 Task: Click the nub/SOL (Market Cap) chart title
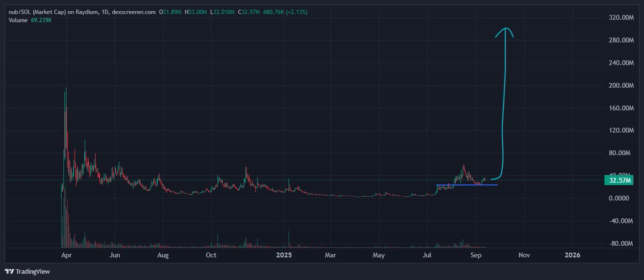coord(81,12)
